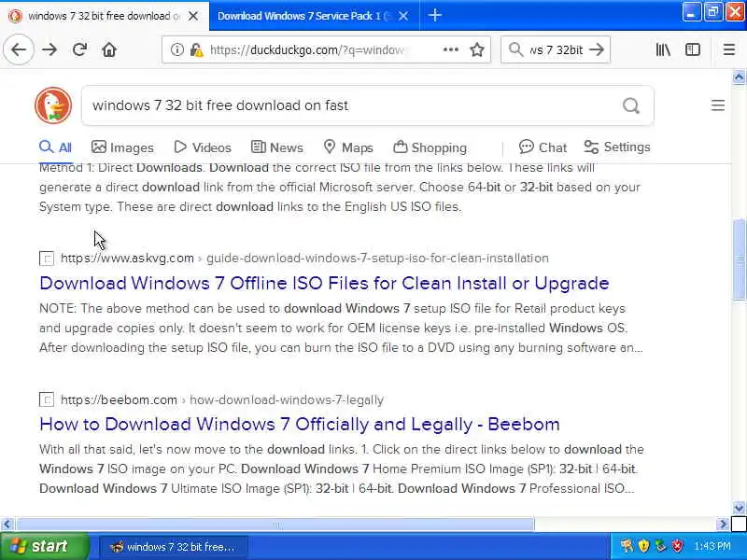
Task: Open the Library bookshelf icon
Action: 663,49
